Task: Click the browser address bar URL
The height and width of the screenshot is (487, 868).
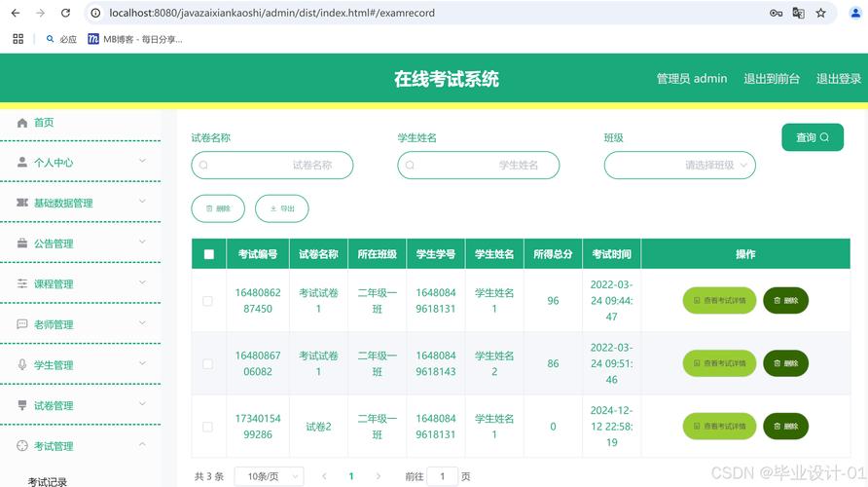Action: click(271, 13)
